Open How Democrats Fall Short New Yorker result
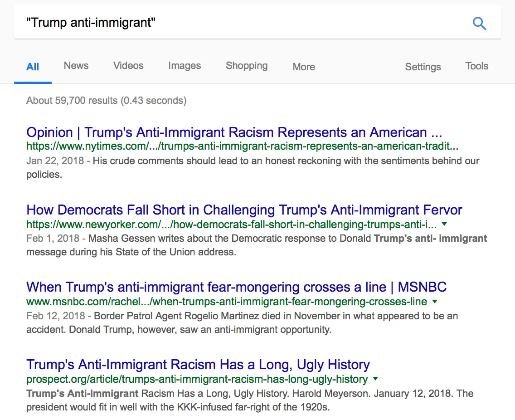 (x=244, y=210)
